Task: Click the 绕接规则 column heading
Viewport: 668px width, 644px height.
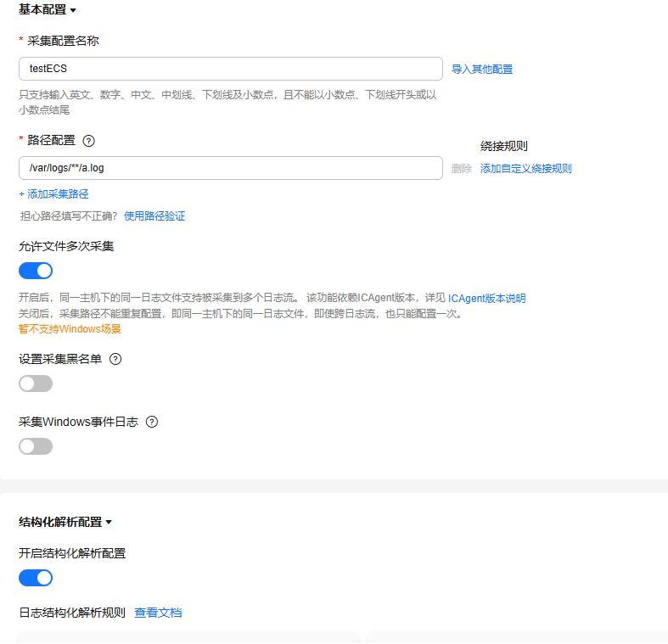Action: point(504,146)
